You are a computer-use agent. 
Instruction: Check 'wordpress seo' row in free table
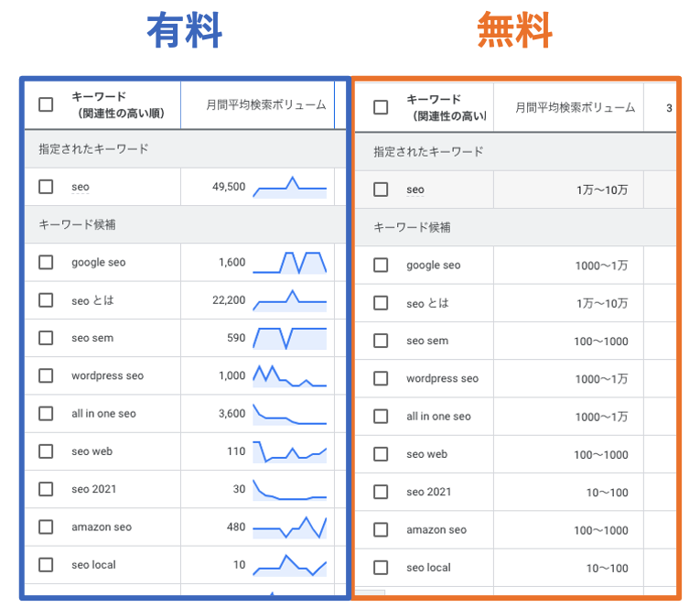click(381, 378)
